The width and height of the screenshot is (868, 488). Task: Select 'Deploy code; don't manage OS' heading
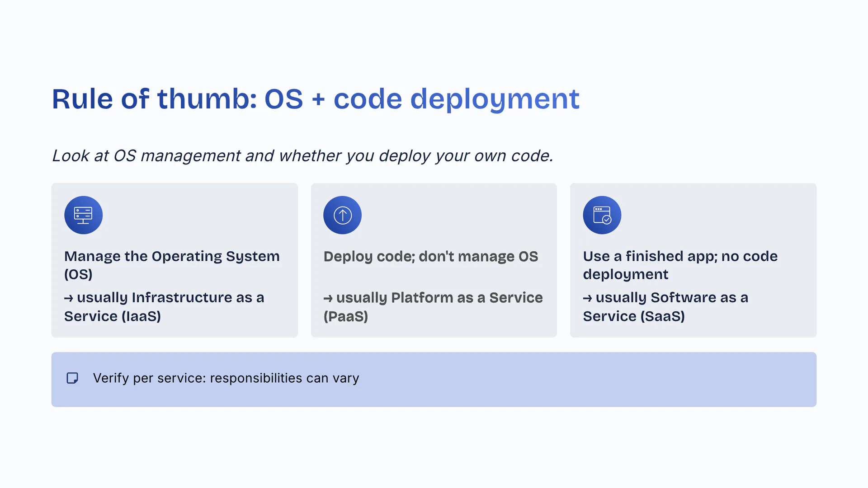[x=430, y=257]
